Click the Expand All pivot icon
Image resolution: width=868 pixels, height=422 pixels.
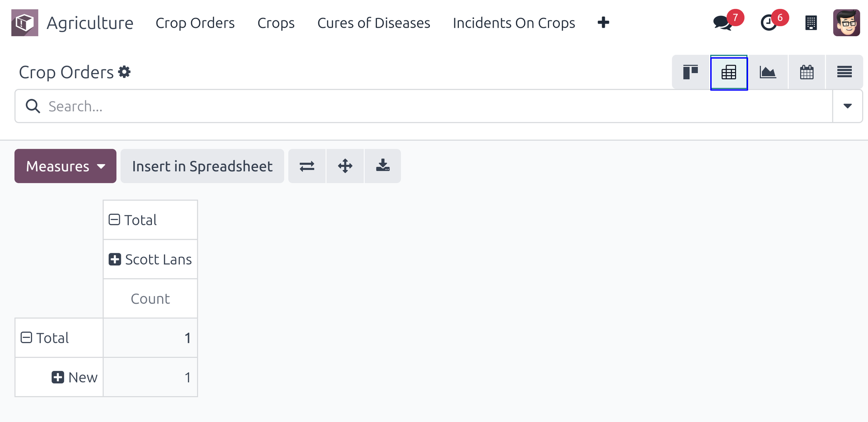pyautogui.click(x=345, y=166)
